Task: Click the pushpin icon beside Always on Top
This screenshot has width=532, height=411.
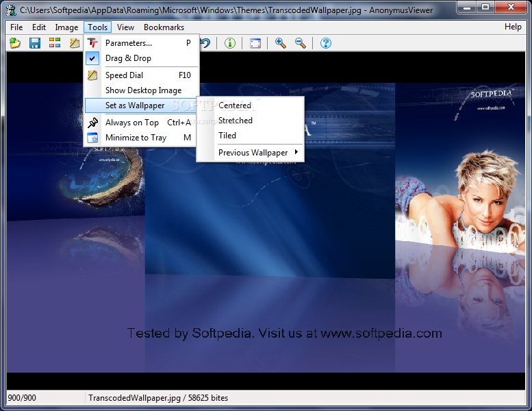Action: tap(92, 123)
